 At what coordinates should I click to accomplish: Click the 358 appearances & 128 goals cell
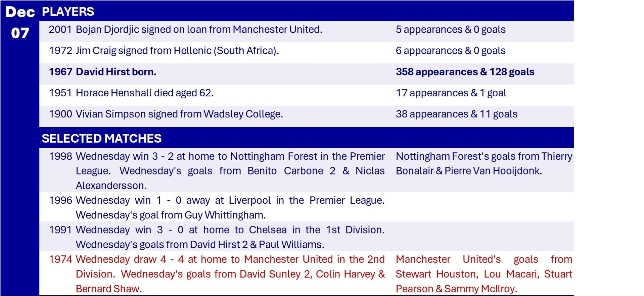(x=465, y=72)
